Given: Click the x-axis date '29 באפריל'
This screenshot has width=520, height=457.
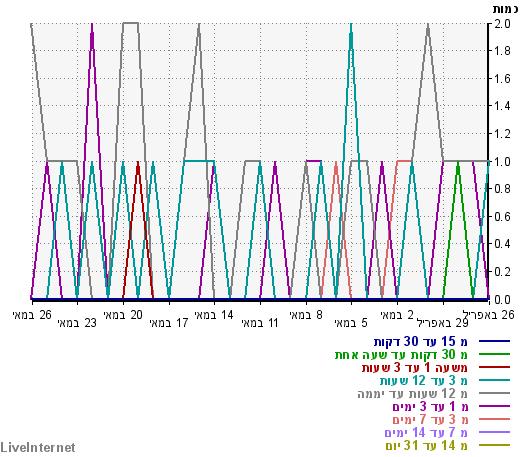Looking at the screenshot, I should 443,323.
